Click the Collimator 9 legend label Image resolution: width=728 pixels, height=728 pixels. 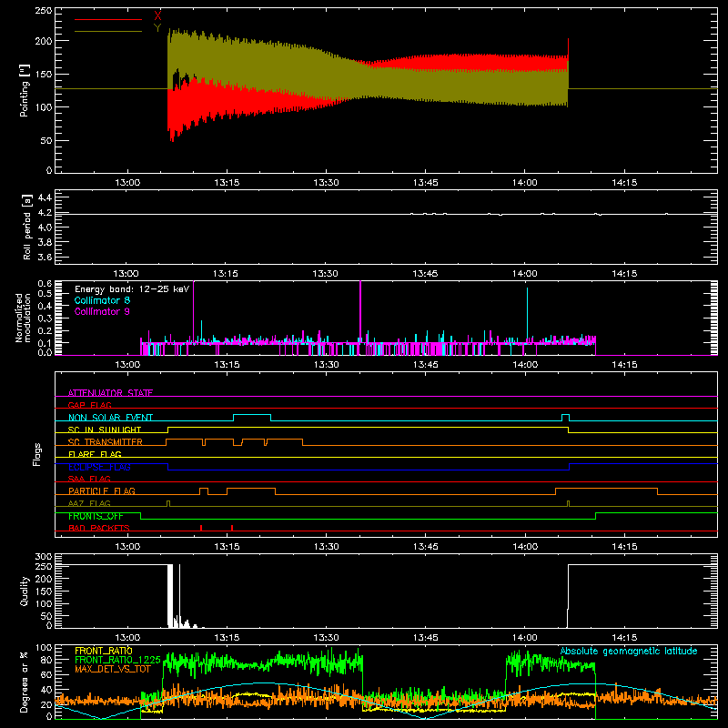(102, 311)
